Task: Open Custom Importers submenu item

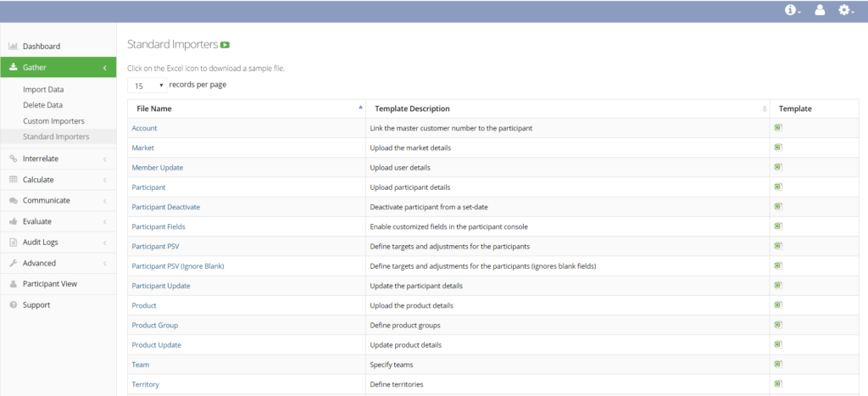Action: coord(53,120)
